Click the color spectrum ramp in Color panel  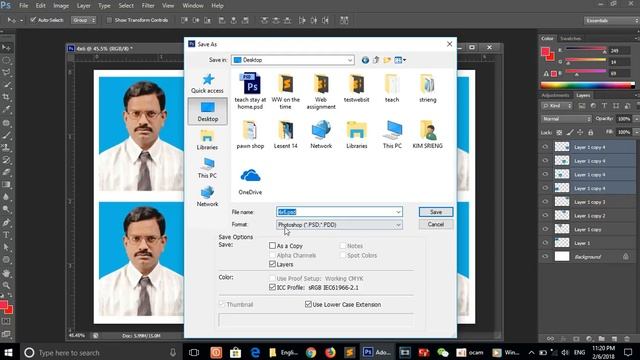pyautogui.click(x=587, y=85)
